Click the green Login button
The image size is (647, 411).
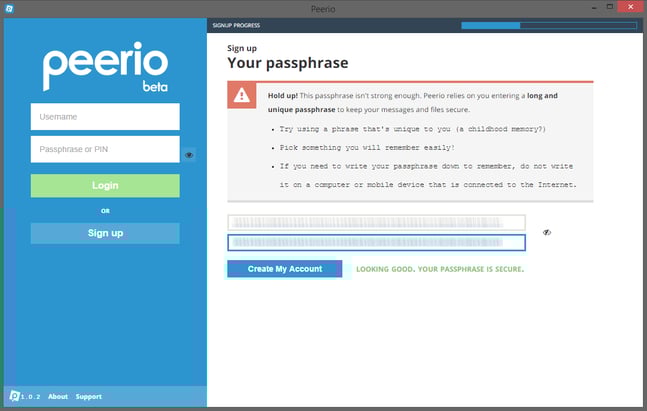point(105,186)
